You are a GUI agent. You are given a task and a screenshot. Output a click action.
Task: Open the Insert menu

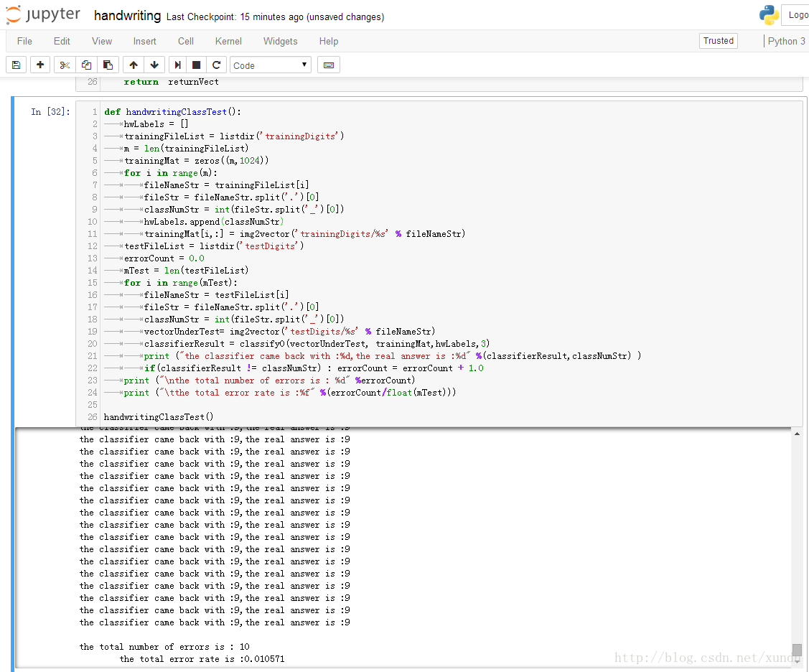144,42
